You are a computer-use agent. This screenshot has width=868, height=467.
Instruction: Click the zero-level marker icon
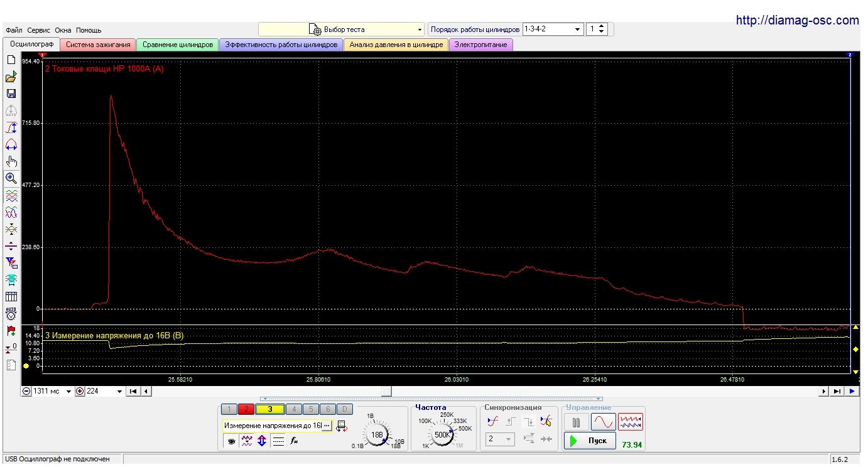click(x=11, y=347)
